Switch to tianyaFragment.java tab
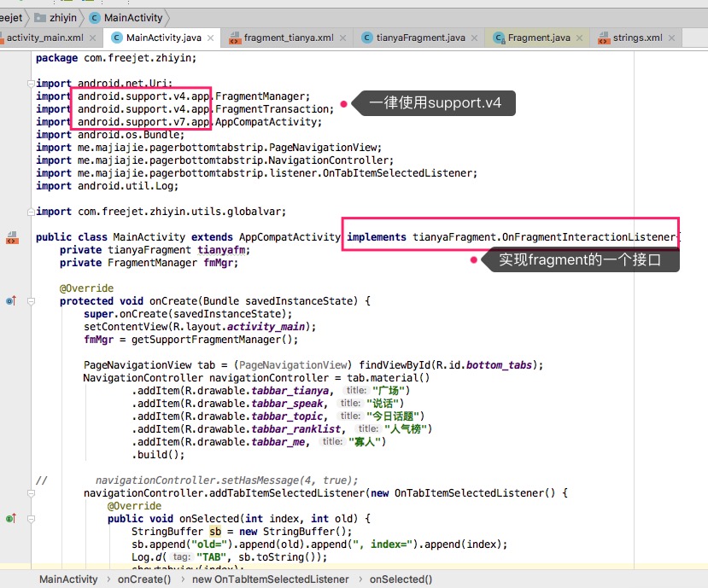708x588 pixels. pyautogui.click(x=420, y=38)
